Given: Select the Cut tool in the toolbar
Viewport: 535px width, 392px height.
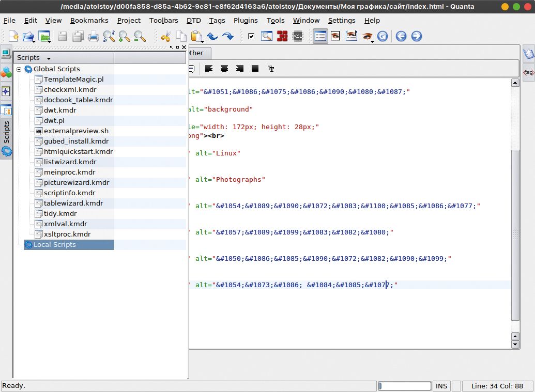Looking at the screenshot, I should pyautogui.click(x=166, y=37).
